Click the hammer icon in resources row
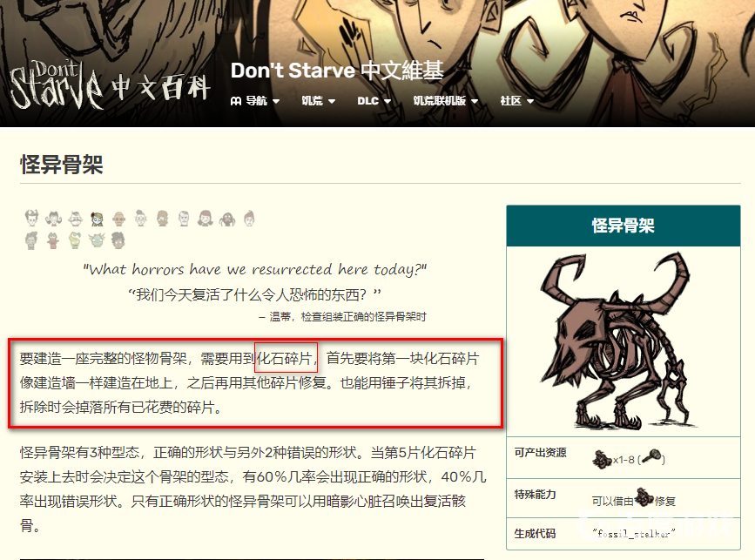 click(652, 456)
